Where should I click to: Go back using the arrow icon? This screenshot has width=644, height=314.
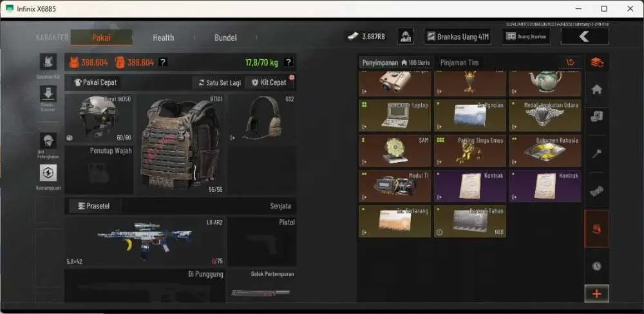click(x=585, y=37)
